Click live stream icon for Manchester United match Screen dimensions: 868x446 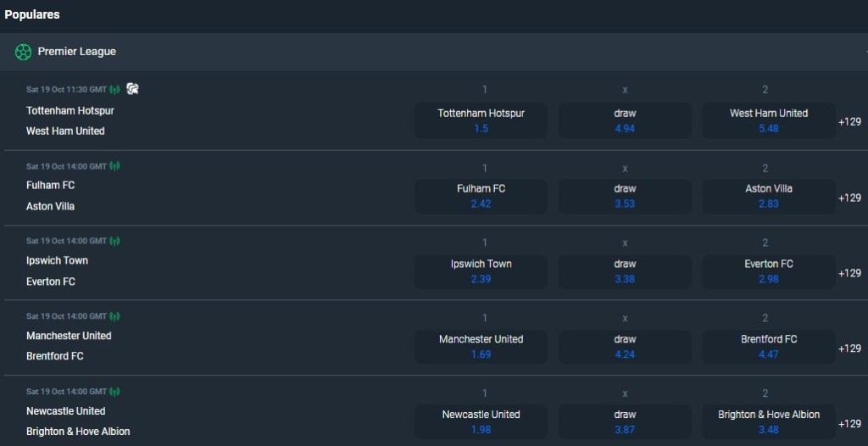(114, 317)
